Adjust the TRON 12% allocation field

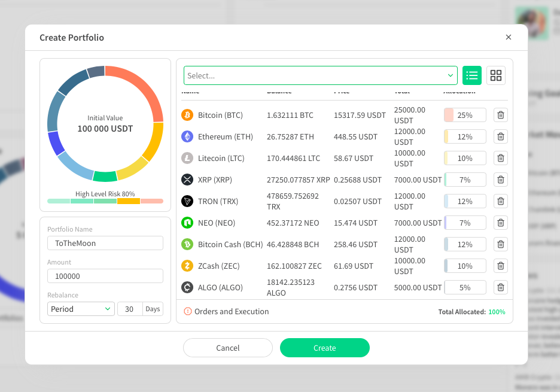[465, 201]
